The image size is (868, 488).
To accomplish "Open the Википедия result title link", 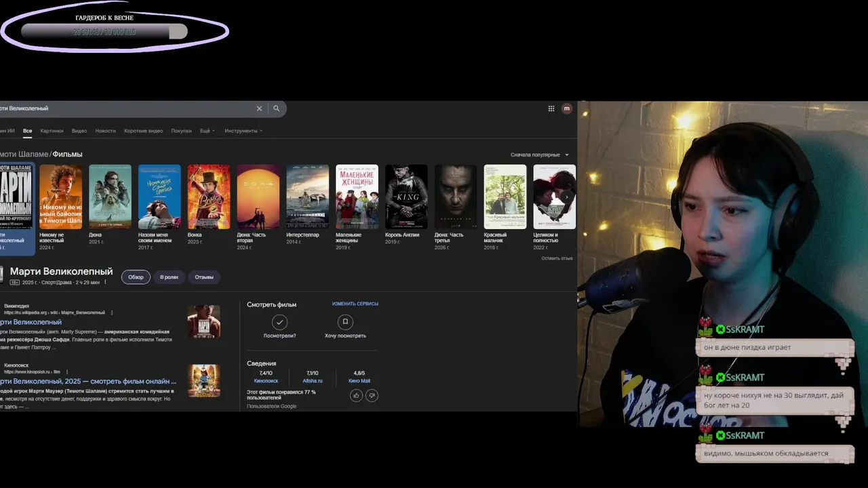I will coord(31,322).
